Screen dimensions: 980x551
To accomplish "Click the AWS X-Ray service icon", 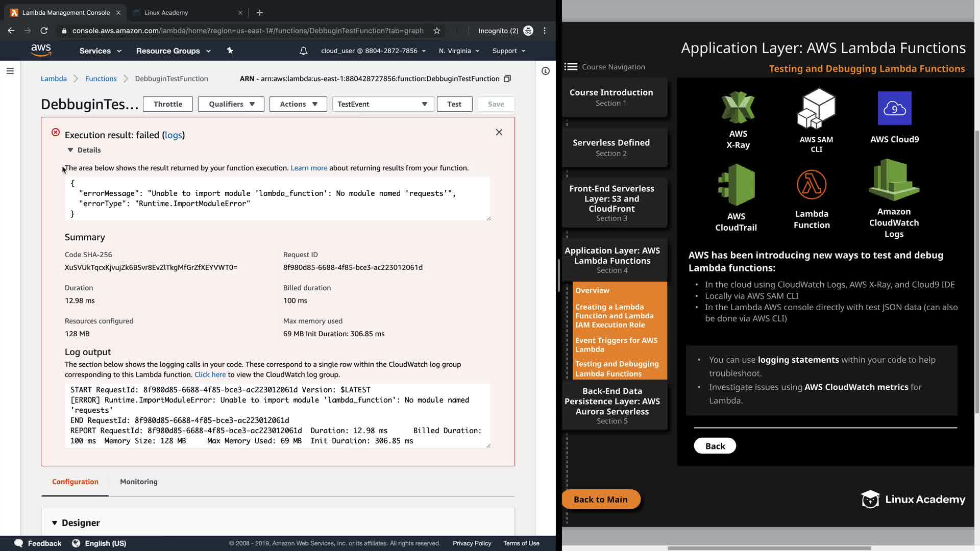I will [x=738, y=108].
